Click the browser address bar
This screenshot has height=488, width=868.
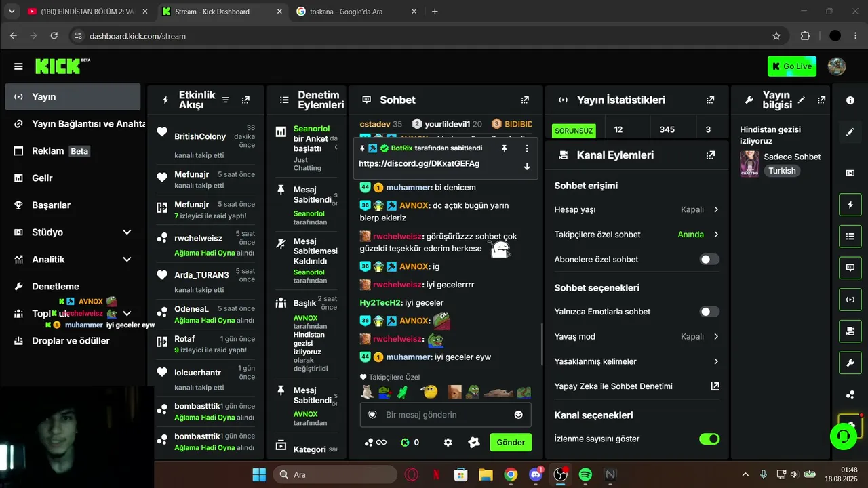(x=427, y=36)
